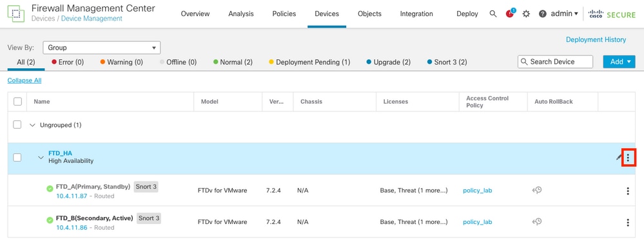
Task: Click the Licenses column header
Action: click(x=396, y=101)
